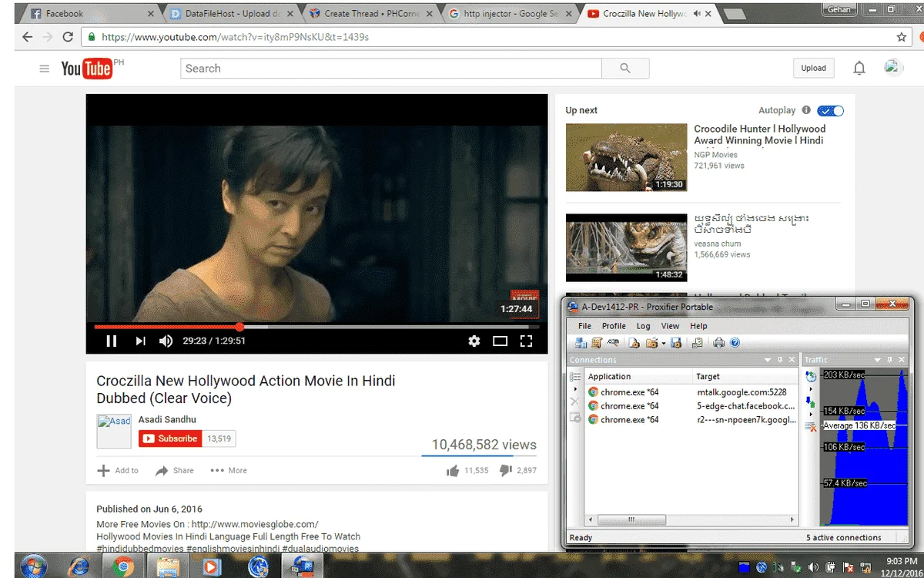Open the 1:48:32 crocodile video thumbnail

[x=626, y=247]
